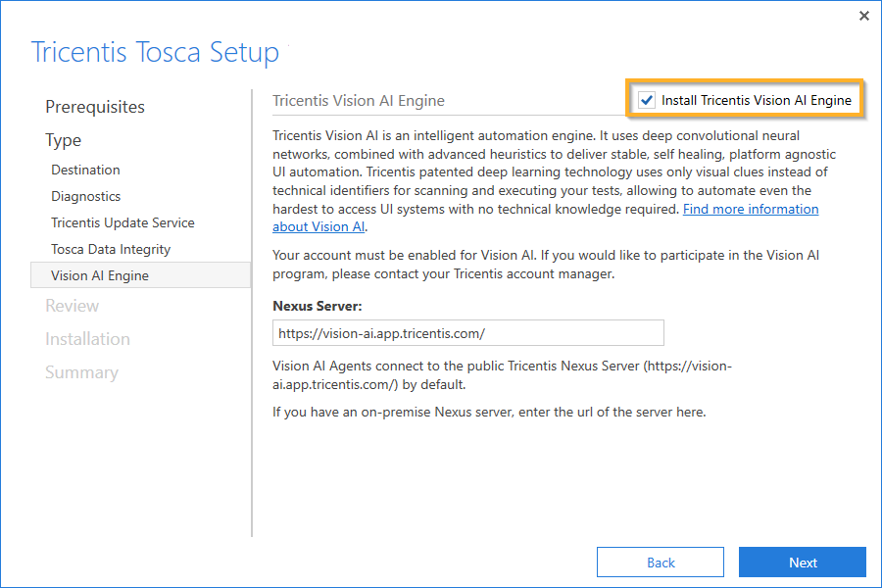Click the Nexus Server label
882x588 pixels.
(x=318, y=306)
